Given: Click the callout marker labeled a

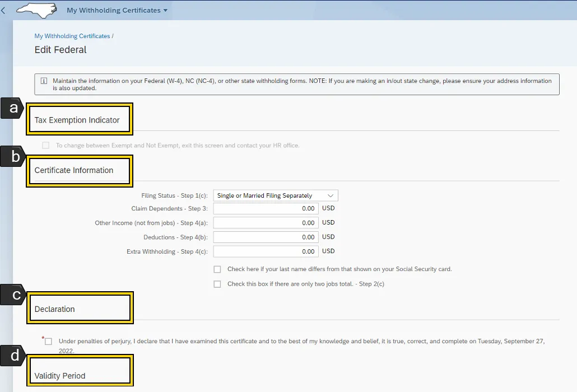Looking at the screenshot, I should click(12, 108).
